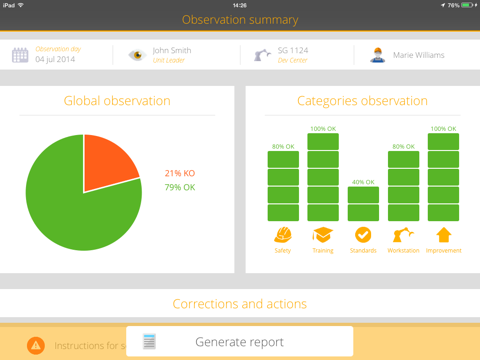Select the robot arm icon near SG 1124
The height and width of the screenshot is (360, 480).
tap(262, 55)
